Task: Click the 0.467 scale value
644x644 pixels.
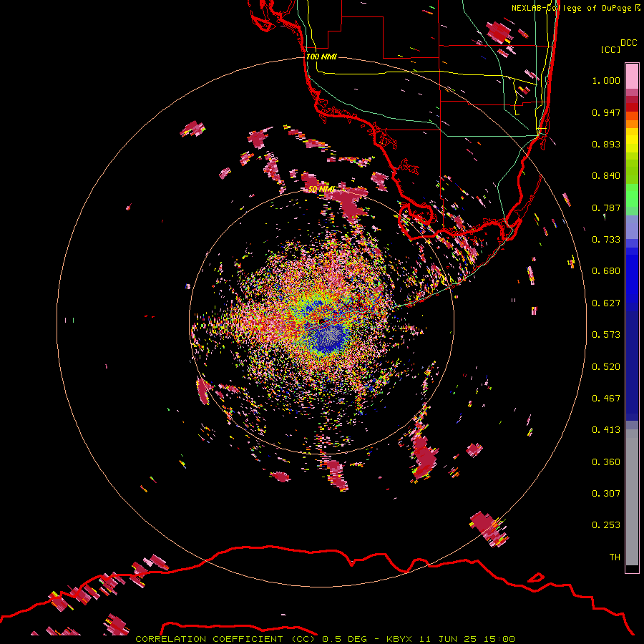Action: pyautogui.click(x=606, y=399)
